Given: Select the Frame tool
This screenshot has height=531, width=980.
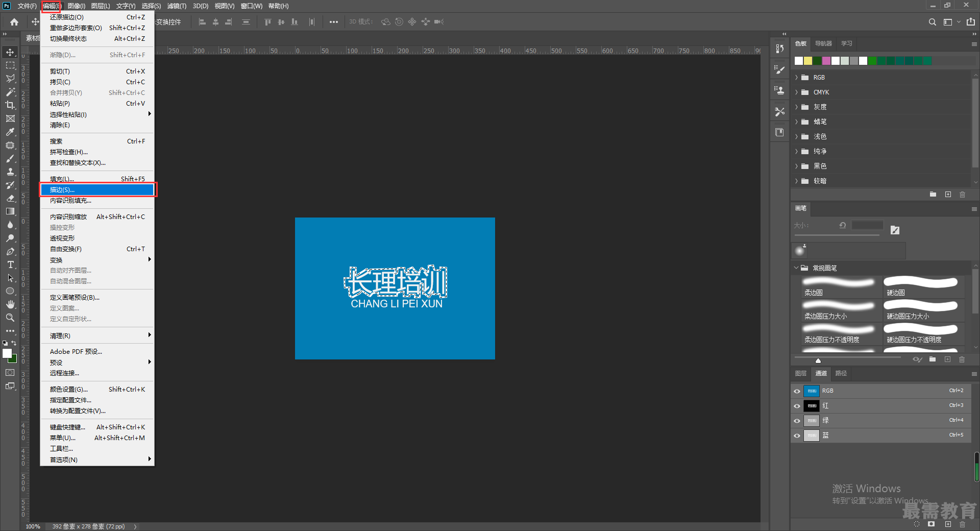Looking at the screenshot, I should pyautogui.click(x=10, y=118).
